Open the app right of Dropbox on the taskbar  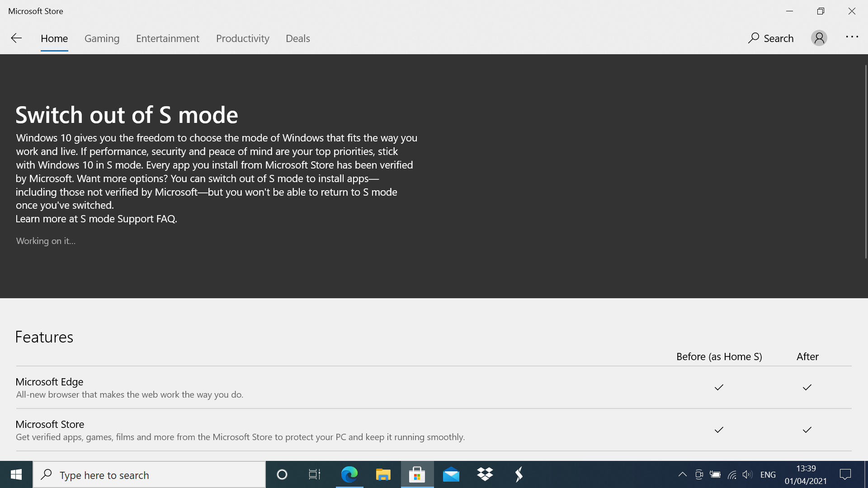519,474
